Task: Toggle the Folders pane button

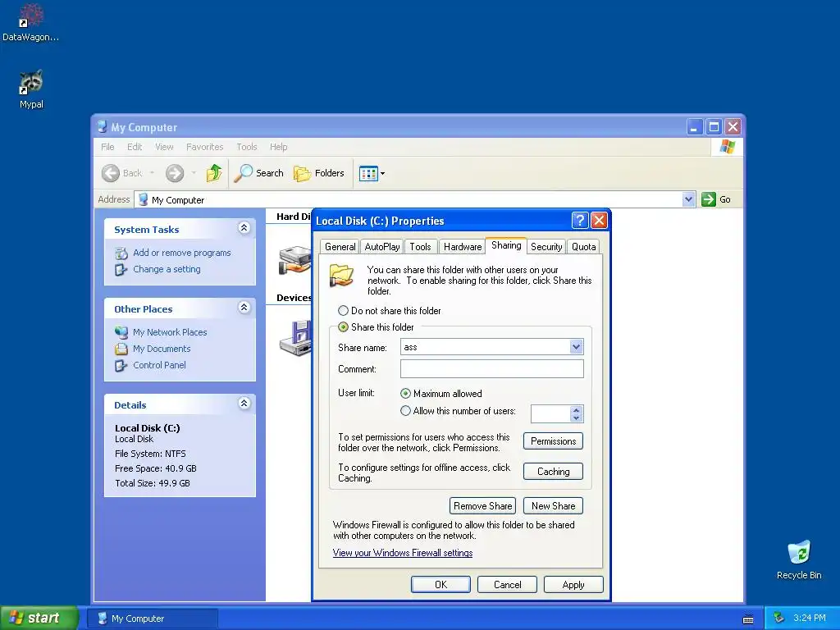Action: coord(319,173)
